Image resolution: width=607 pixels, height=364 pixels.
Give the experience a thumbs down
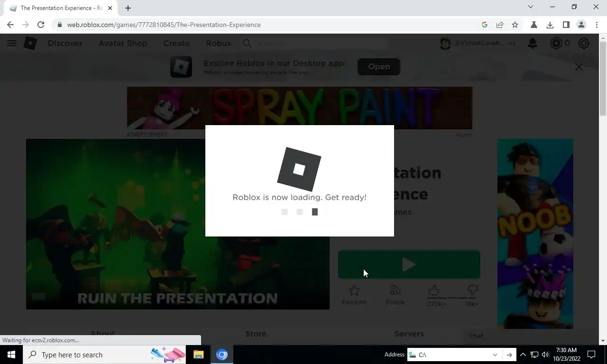pyautogui.click(x=473, y=290)
